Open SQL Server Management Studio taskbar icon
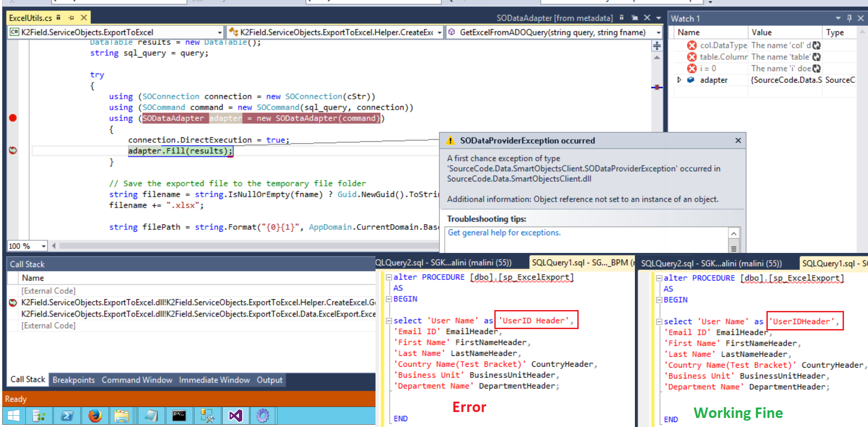This screenshot has height=427, width=868. [x=208, y=415]
